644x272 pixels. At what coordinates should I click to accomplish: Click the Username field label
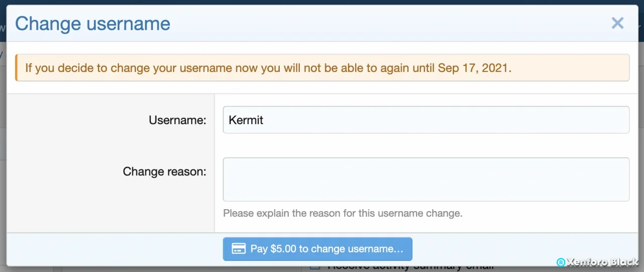click(x=178, y=120)
